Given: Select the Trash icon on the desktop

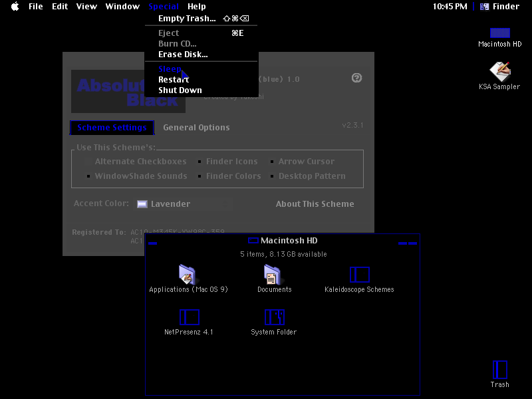Looking at the screenshot, I should click(500, 370).
